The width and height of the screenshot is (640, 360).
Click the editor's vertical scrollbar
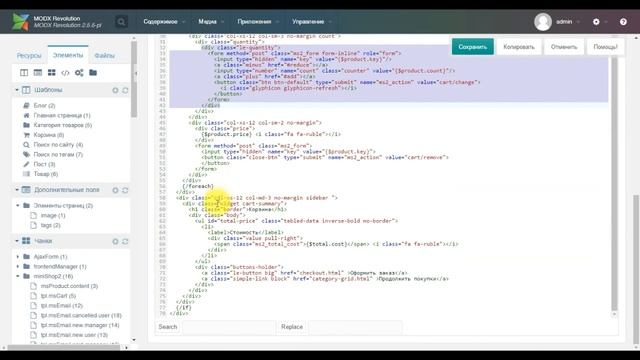pyautogui.click(x=615, y=184)
